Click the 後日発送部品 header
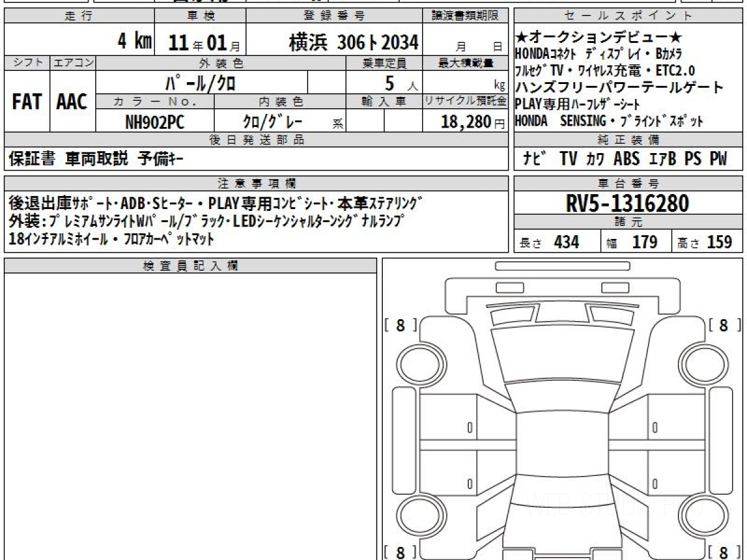The height and width of the screenshot is (560, 747). pyautogui.click(x=258, y=139)
